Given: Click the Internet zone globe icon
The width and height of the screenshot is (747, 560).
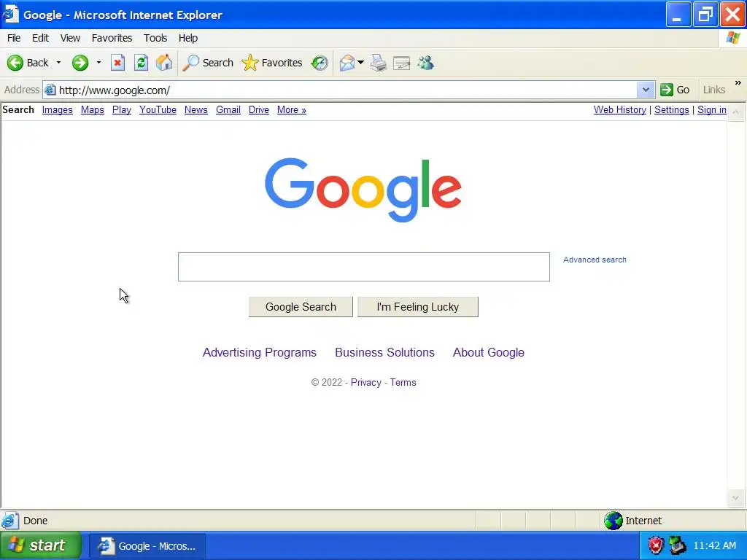Looking at the screenshot, I should tap(613, 521).
